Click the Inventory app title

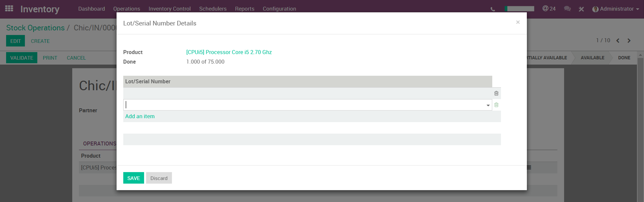(40, 9)
